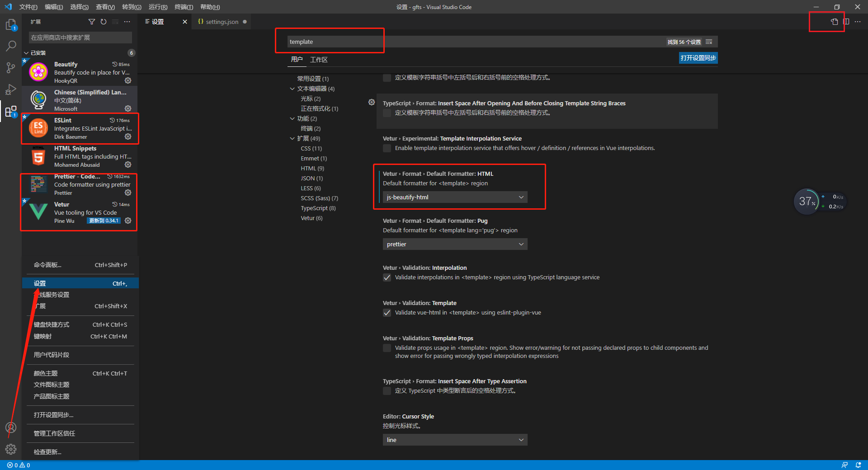Clear settings search filter icon

(x=709, y=42)
